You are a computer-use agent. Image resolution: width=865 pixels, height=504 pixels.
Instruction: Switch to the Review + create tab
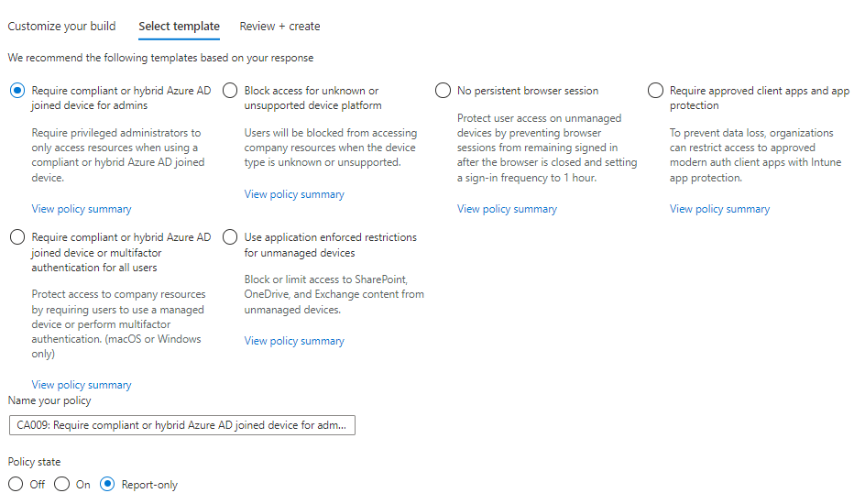279,27
